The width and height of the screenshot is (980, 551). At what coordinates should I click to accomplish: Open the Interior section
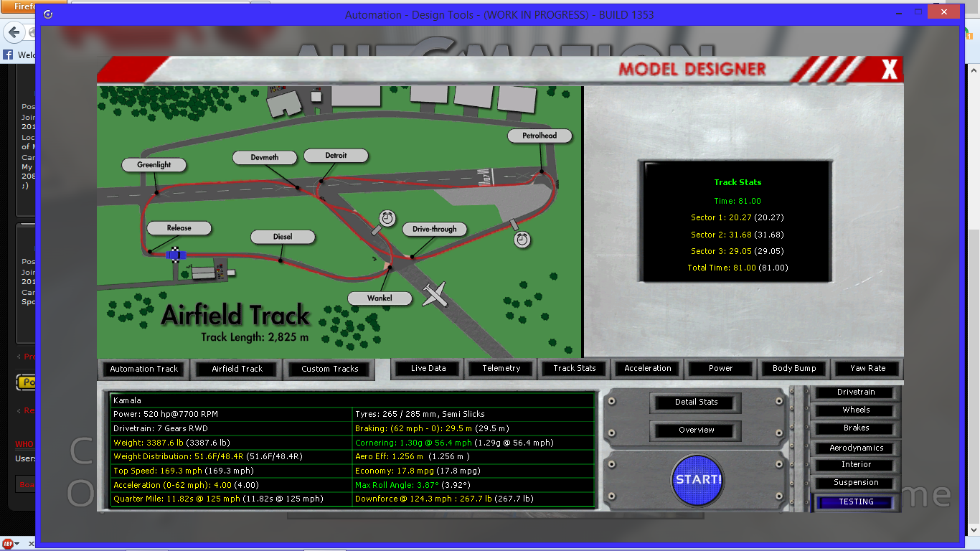pos(856,465)
